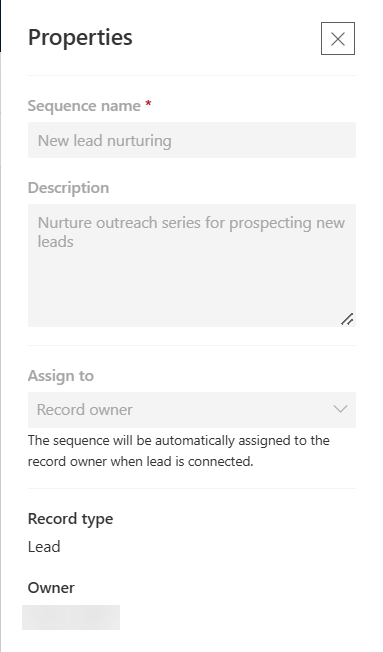Click the divider line above Record type
The width and height of the screenshot is (383, 652).
(x=192, y=488)
